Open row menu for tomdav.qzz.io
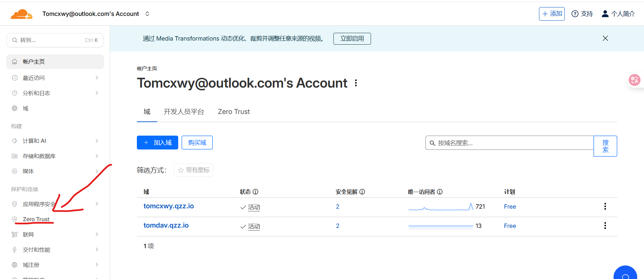Image resolution: width=644 pixels, height=279 pixels. pyautogui.click(x=605, y=226)
